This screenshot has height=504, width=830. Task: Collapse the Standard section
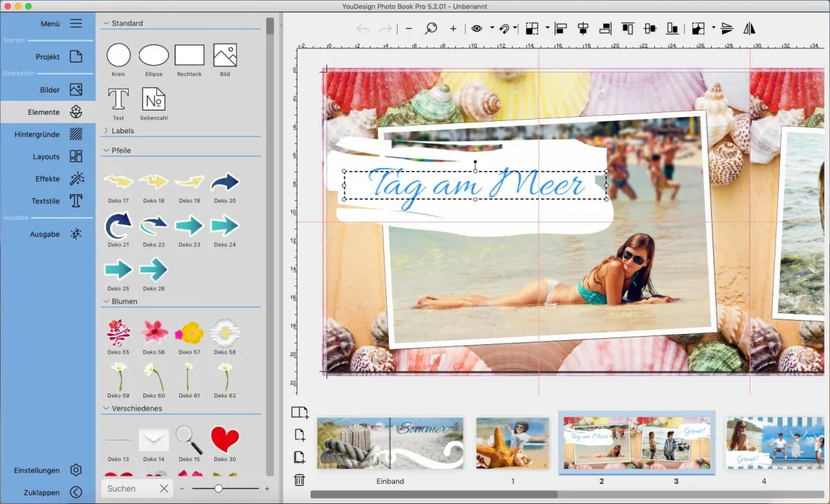[x=107, y=24]
